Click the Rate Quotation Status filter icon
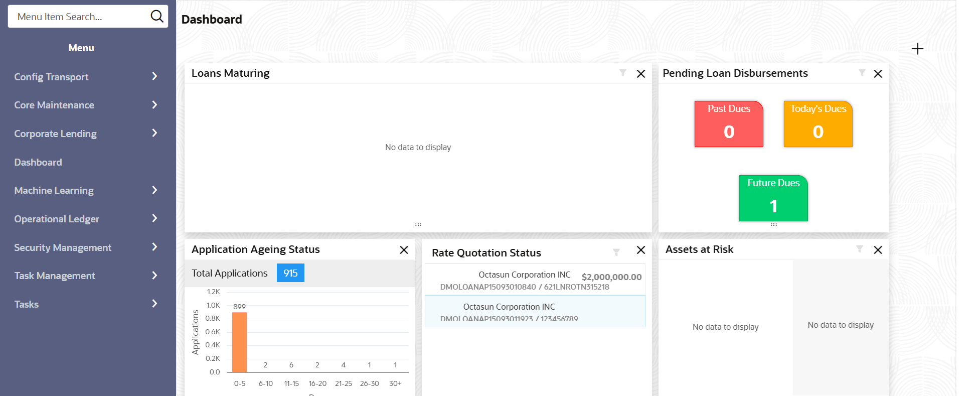The width and height of the screenshot is (980, 396). 616,252
